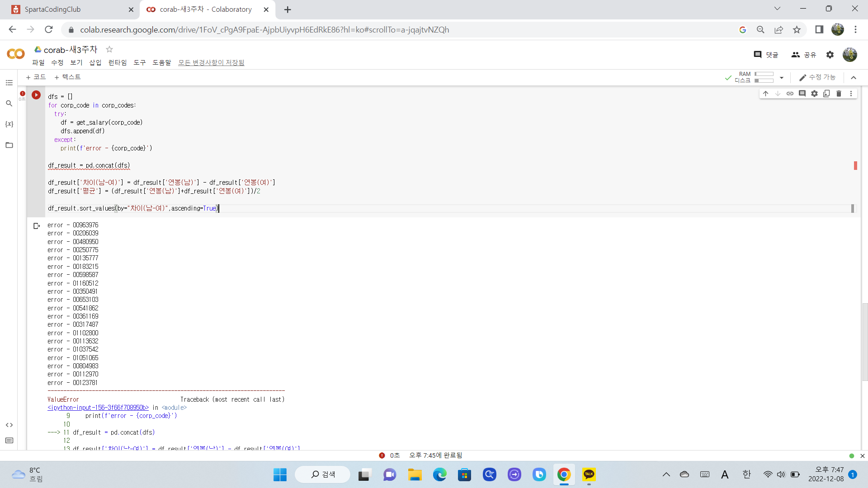Click the 공유 share button
Screen dimensions: 868x488
(803, 55)
